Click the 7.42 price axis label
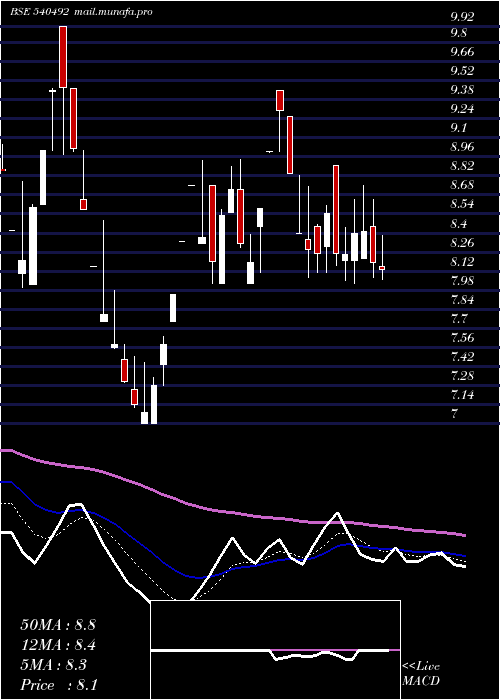Viewport: 500px width, 700px height. (462, 356)
